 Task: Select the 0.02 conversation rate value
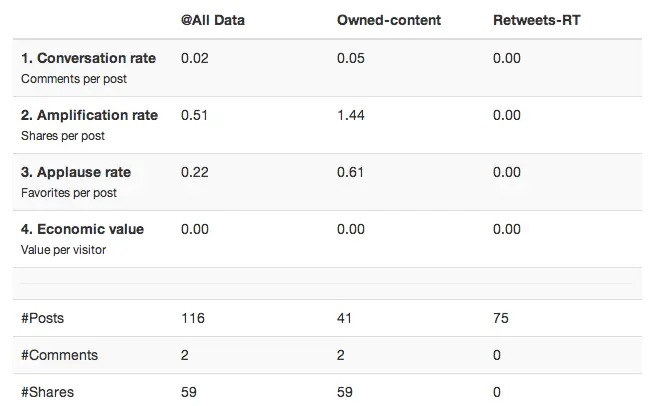(194, 58)
